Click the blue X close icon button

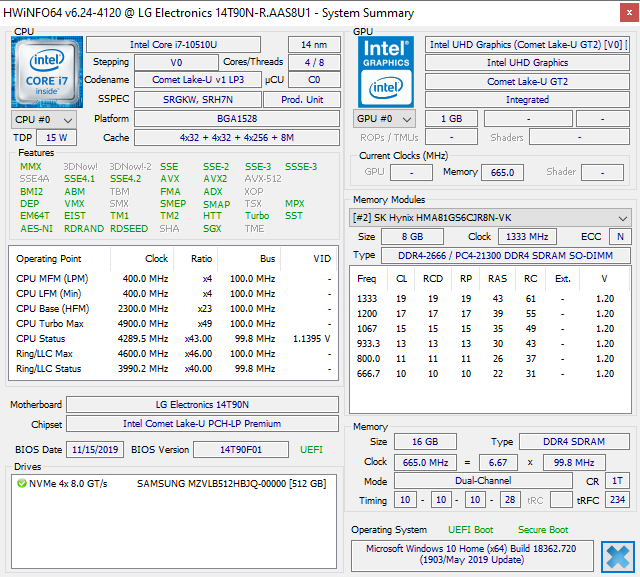[618, 555]
